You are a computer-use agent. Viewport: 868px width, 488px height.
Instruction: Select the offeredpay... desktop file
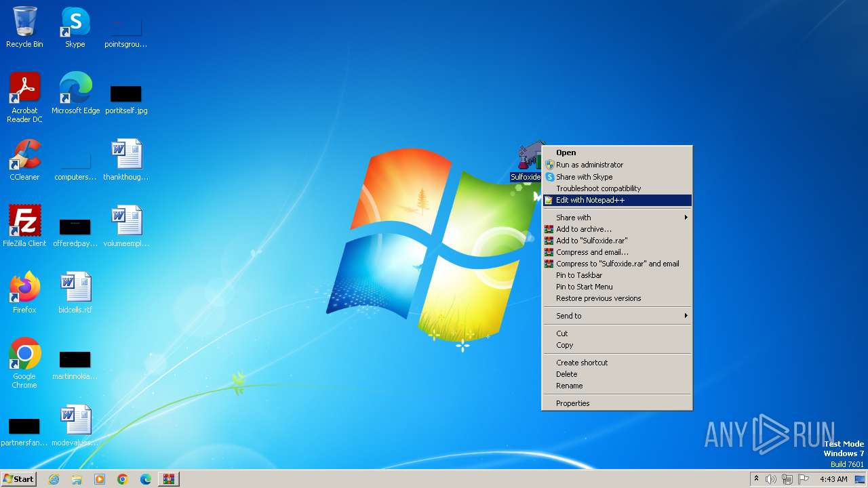pyautogui.click(x=75, y=232)
